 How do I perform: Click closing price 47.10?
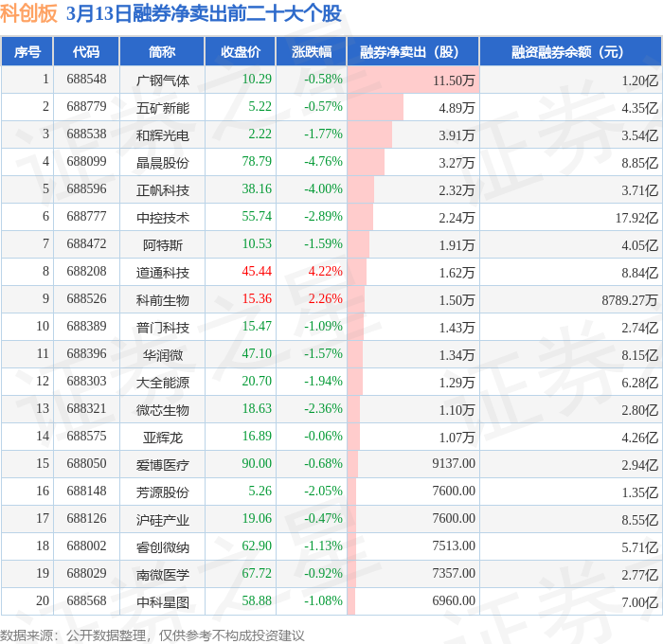257,354
